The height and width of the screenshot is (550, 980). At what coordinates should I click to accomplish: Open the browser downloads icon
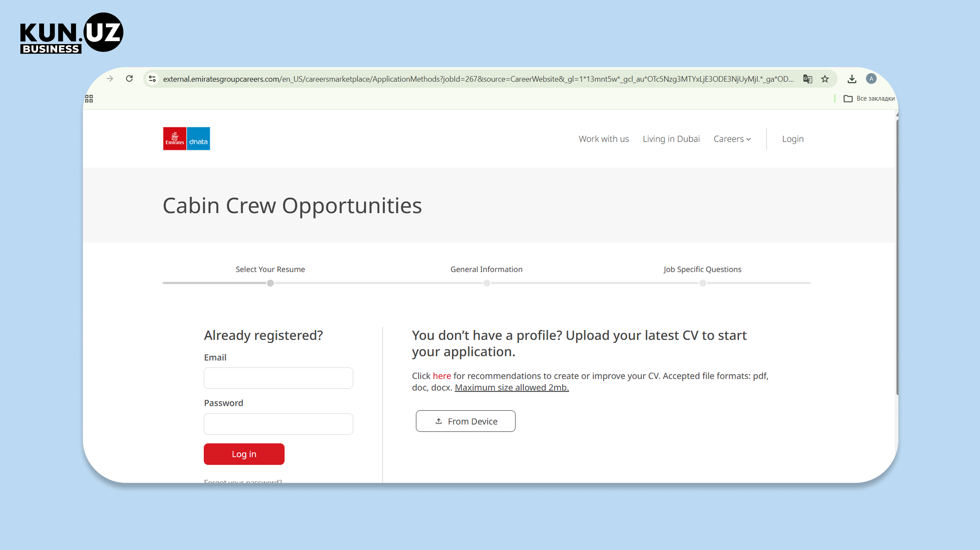coord(852,79)
